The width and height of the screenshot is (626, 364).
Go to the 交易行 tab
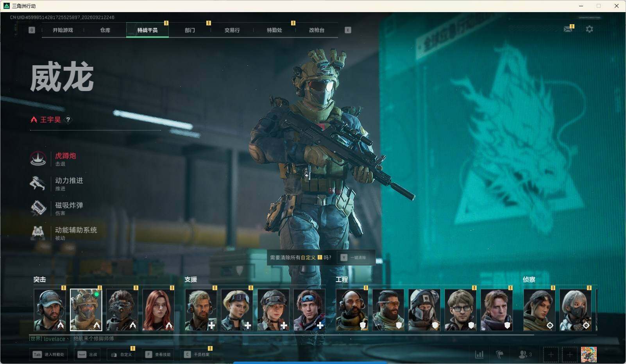(x=232, y=30)
